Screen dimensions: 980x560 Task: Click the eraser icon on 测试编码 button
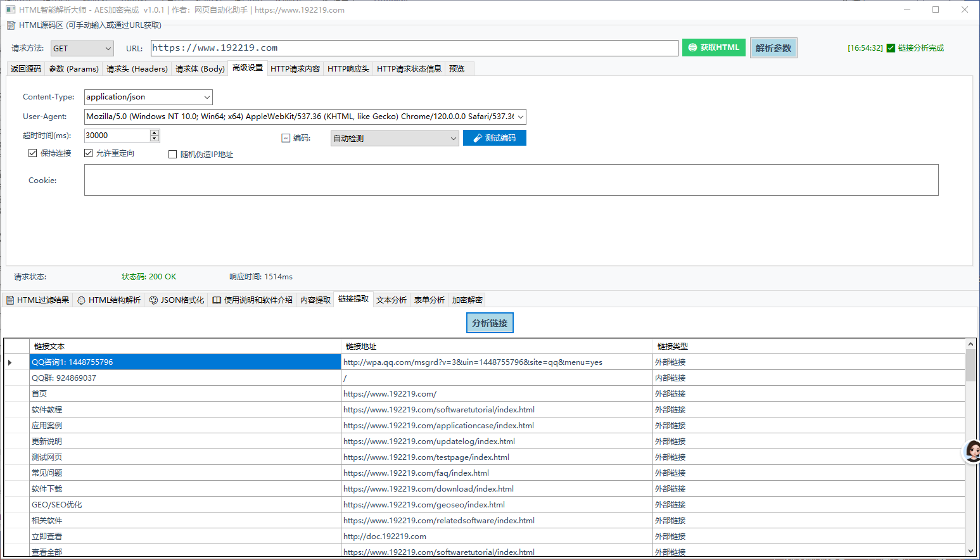(x=478, y=138)
